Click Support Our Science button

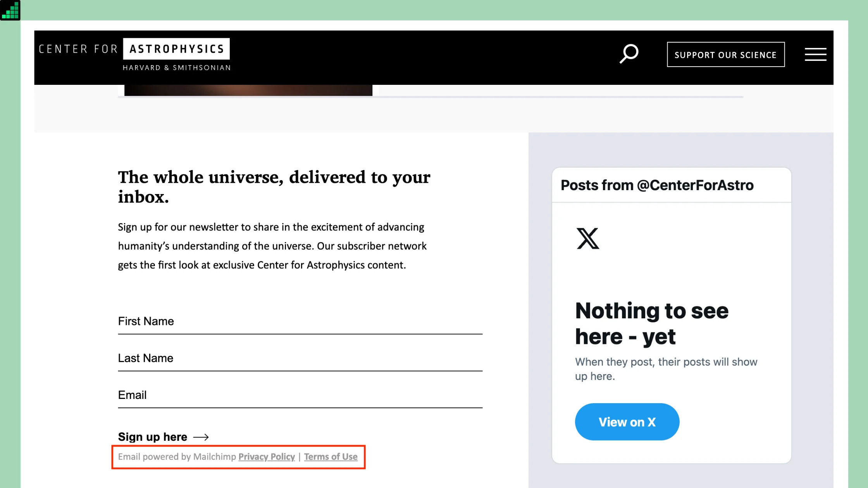coord(725,55)
